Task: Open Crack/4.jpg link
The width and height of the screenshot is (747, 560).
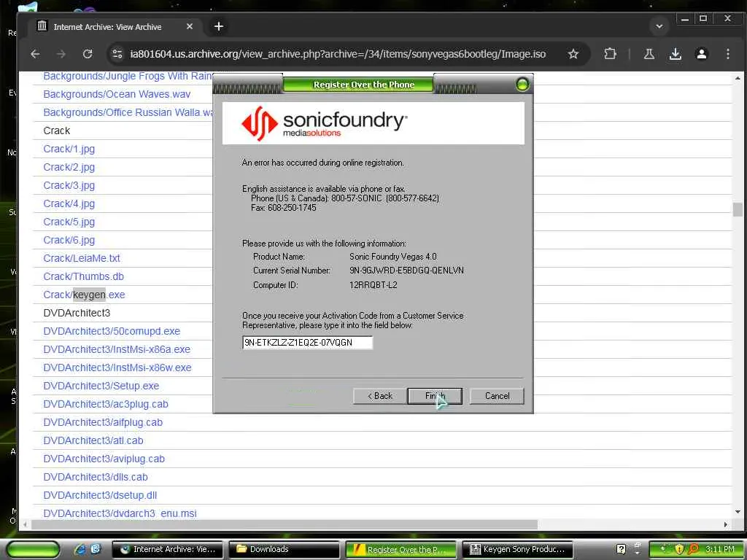Action: point(69,204)
